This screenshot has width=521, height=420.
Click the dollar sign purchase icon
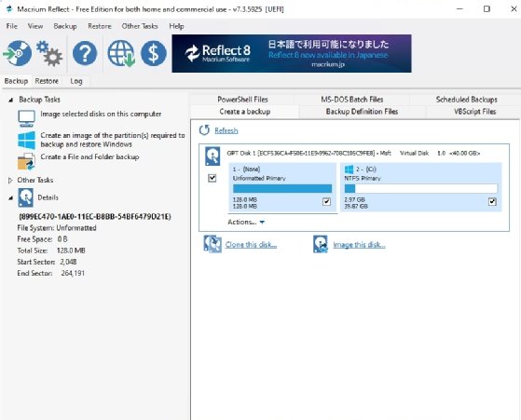point(154,53)
